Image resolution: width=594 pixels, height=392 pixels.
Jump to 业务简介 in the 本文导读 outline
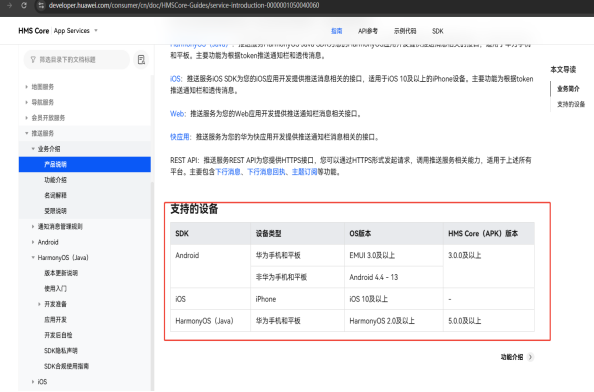click(568, 89)
